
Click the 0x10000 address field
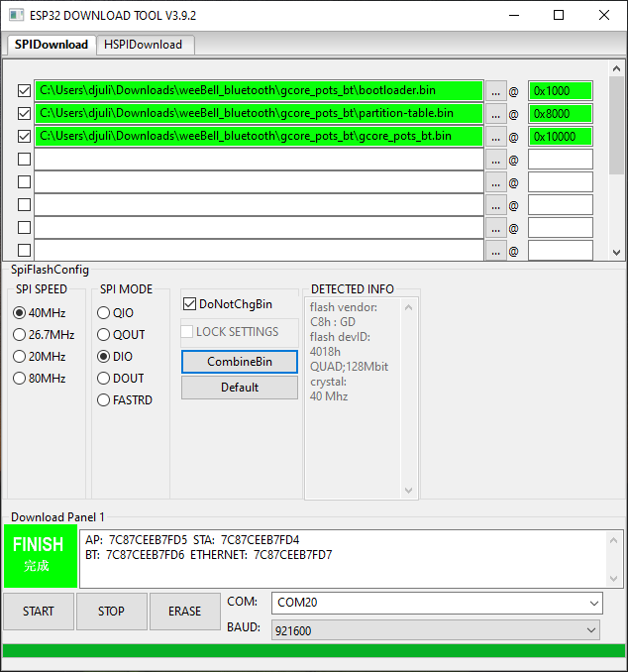561,137
